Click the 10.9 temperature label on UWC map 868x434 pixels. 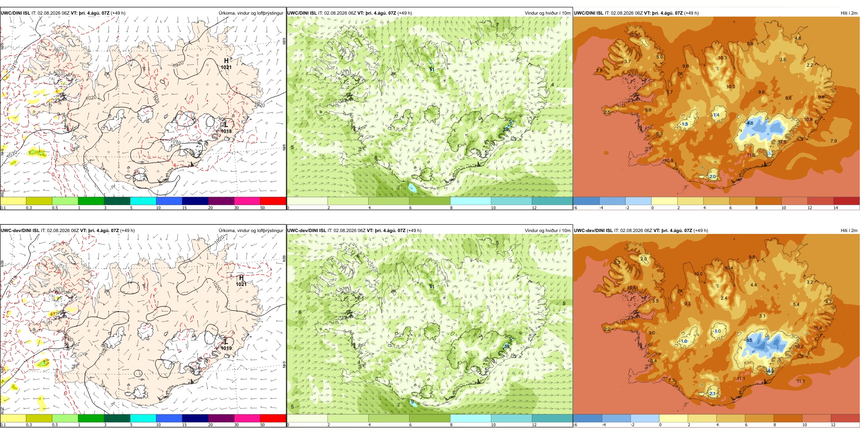pyautogui.click(x=669, y=161)
